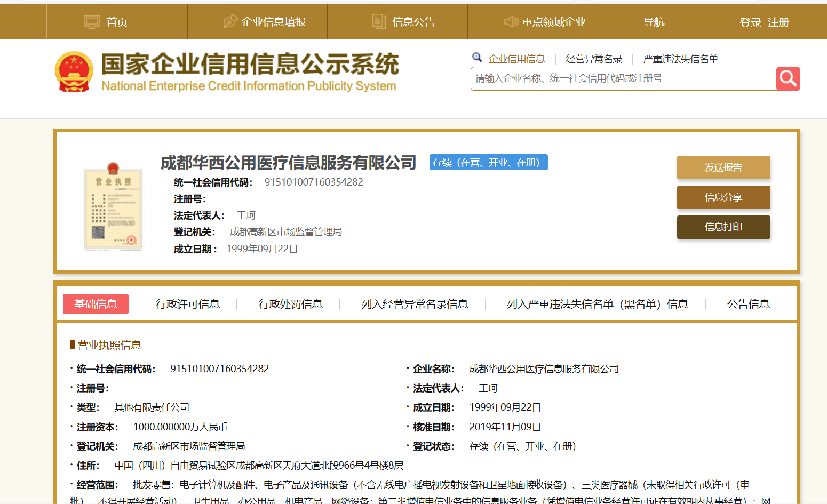827x504 pixels.
Task: Click the credit code in the header card
Action: coord(314,182)
